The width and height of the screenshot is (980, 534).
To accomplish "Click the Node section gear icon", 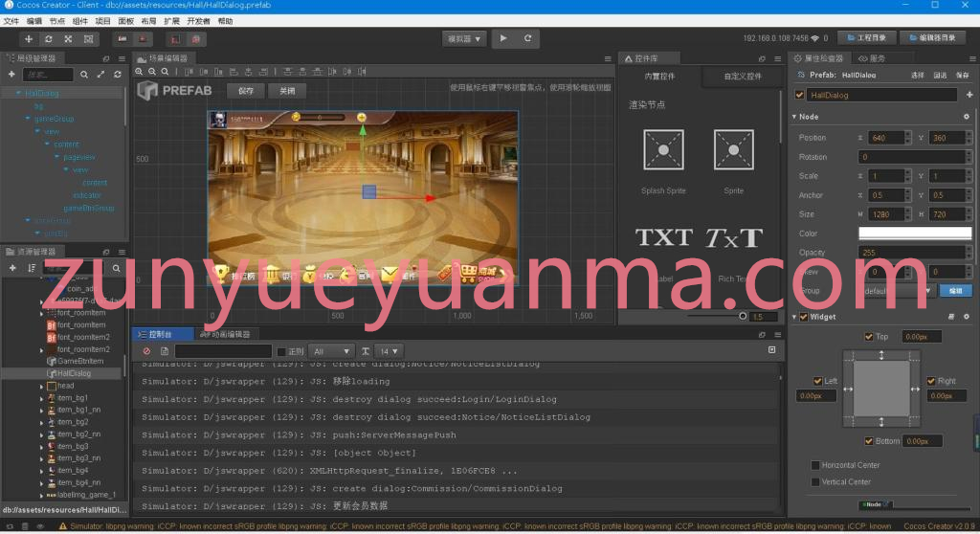I will (x=967, y=117).
